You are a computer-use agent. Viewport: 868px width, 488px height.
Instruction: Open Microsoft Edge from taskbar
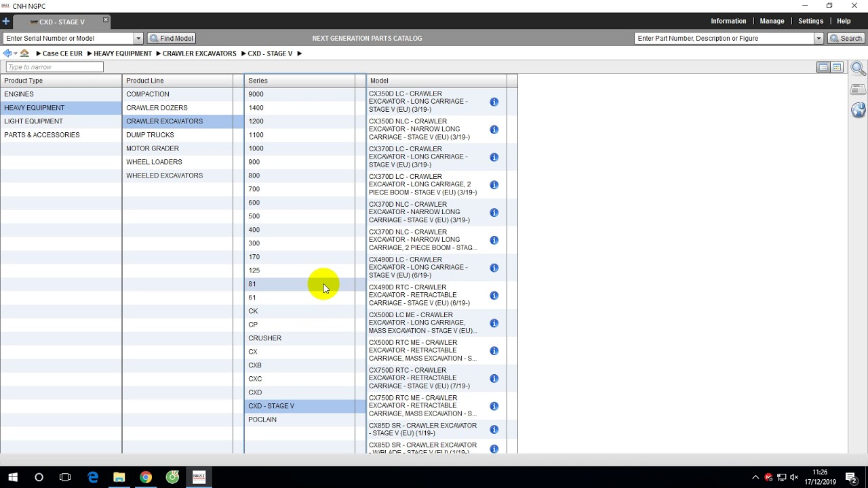93,477
